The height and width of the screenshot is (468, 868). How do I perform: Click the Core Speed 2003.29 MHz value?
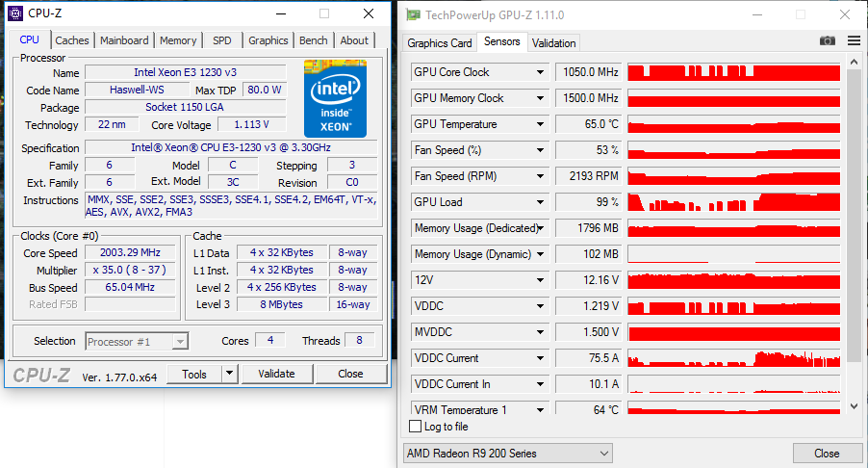(130, 252)
